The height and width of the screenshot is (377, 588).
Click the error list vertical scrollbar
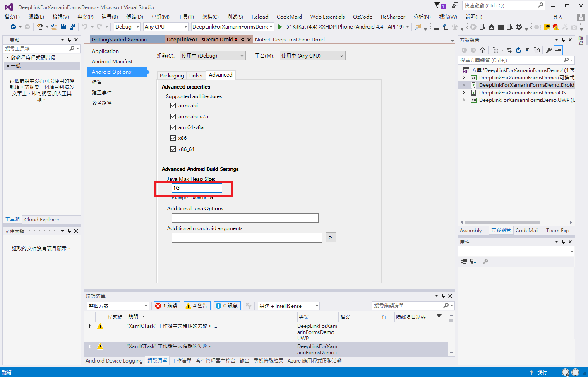point(451,320)
